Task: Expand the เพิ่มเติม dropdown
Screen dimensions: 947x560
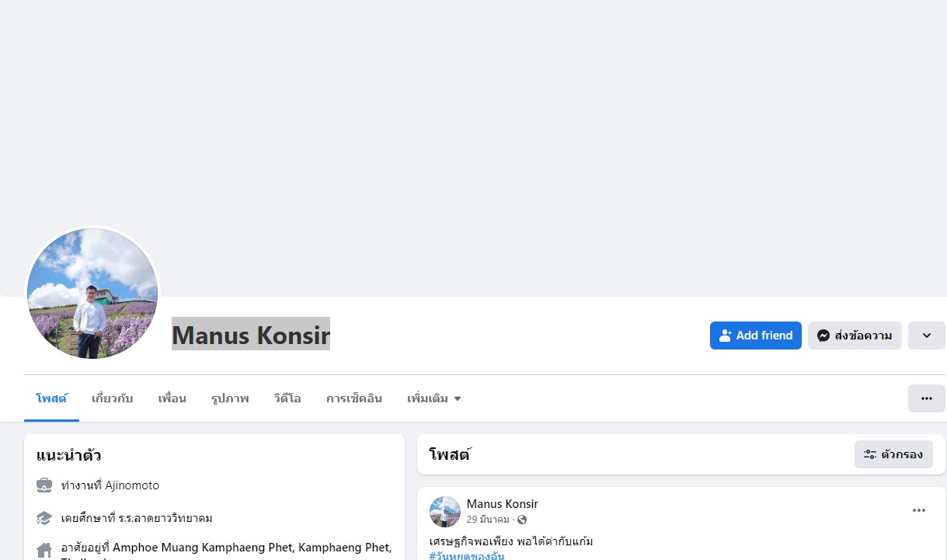Action: (x=433, y=398)
